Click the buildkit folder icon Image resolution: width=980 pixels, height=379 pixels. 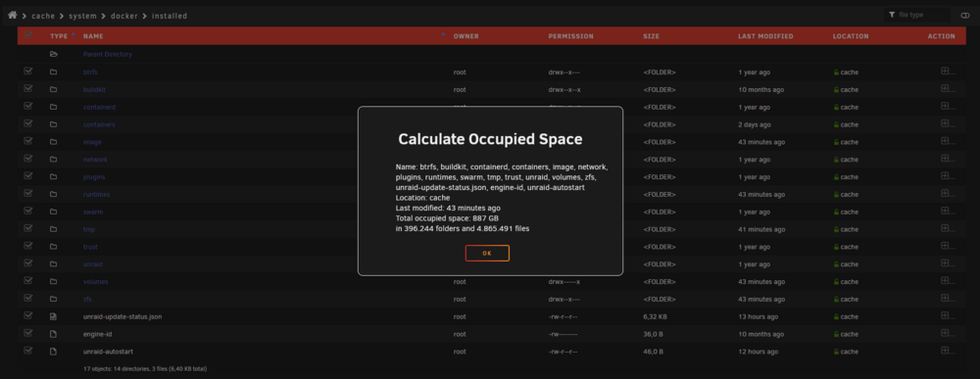pyautogui.click(x=54, y=89)
